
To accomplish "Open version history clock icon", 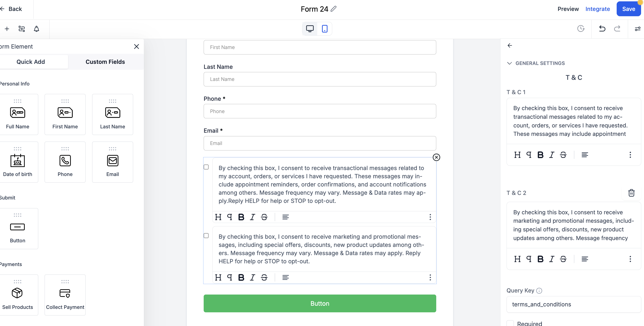I will (x=581, y=28).
